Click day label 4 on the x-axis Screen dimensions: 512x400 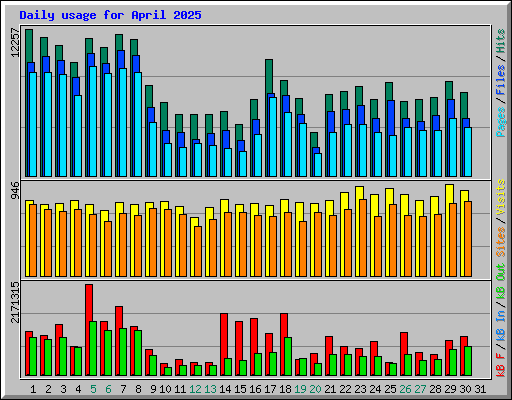click(78, 389)
